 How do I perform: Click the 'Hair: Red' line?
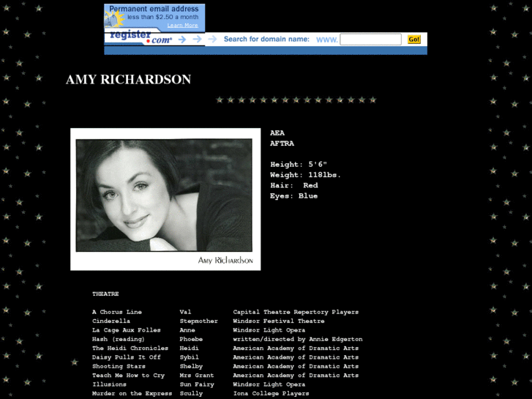coord(294,186)
